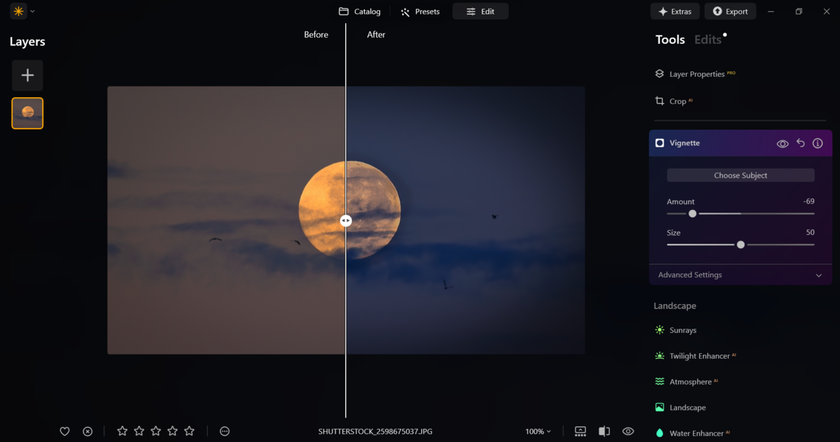The width and height of the screenshot is (840, 442).
Task: Open Layer Properties tool
Action: [695, 74]
